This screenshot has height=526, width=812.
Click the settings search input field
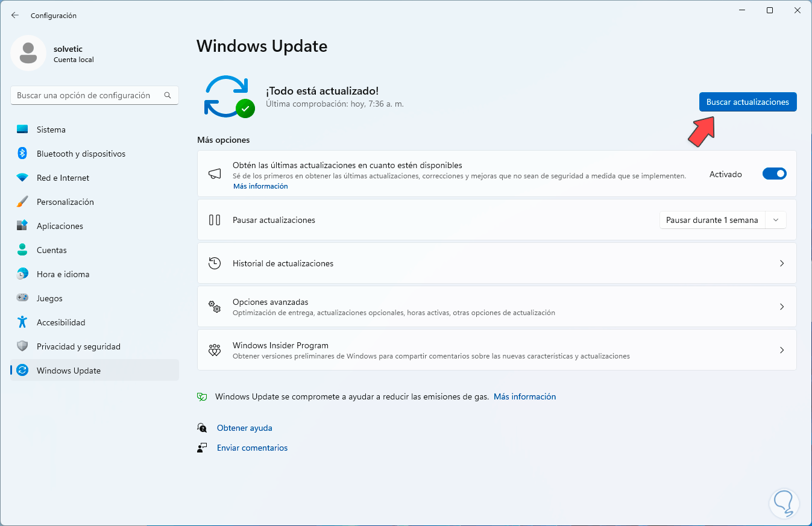[95, 95]
